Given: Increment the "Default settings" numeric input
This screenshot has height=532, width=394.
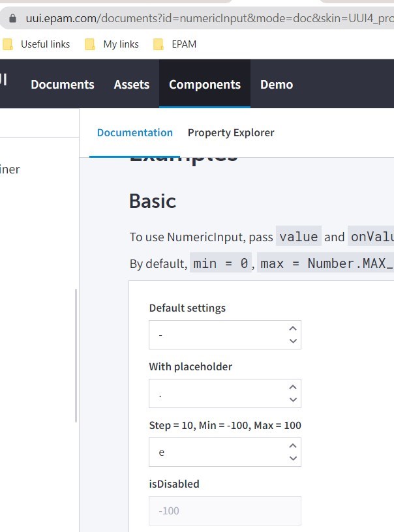Looking at the screenshot, I should pyautogui.click(x=293, y=329).
